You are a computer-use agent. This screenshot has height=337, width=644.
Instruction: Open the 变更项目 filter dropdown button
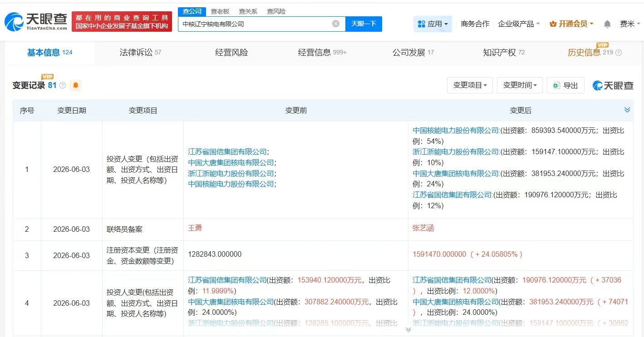[470, 85]
